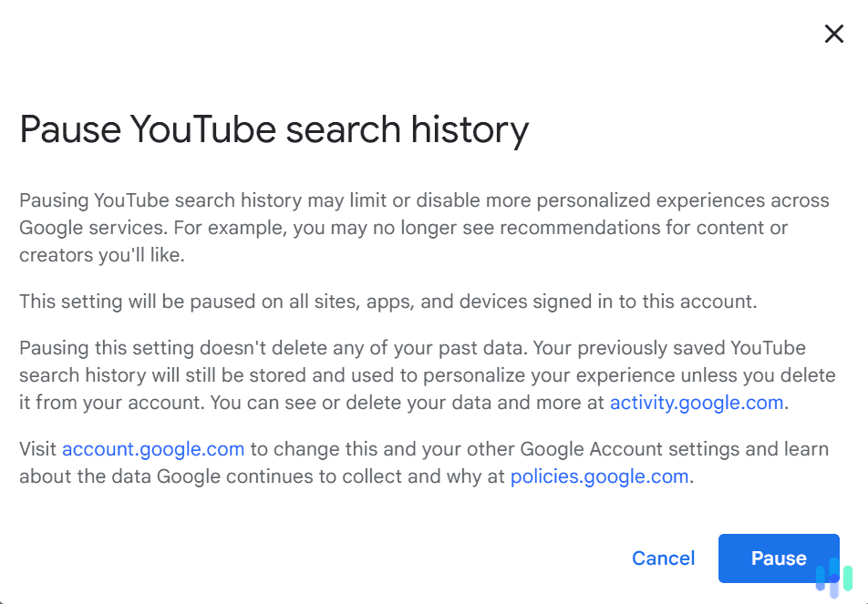Select the X dismiss icon top right
The image size is (868, 604).
pyautogui.click(x=833, y=34)
